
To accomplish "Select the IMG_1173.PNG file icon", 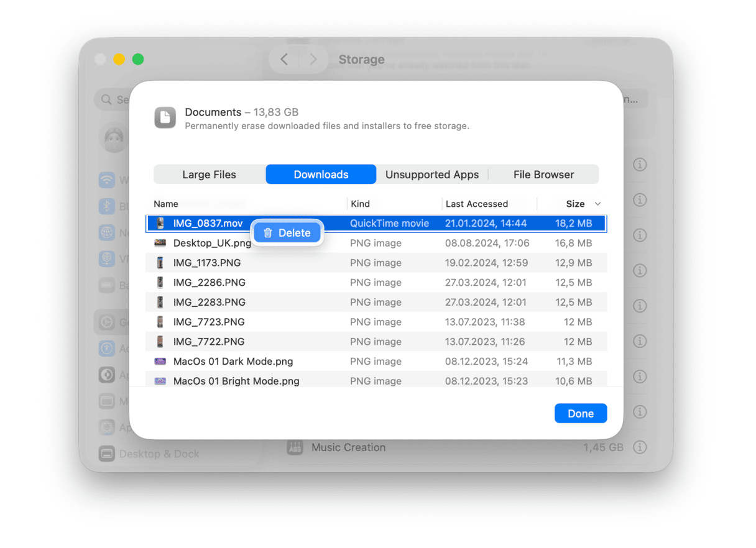I will 160,263.
